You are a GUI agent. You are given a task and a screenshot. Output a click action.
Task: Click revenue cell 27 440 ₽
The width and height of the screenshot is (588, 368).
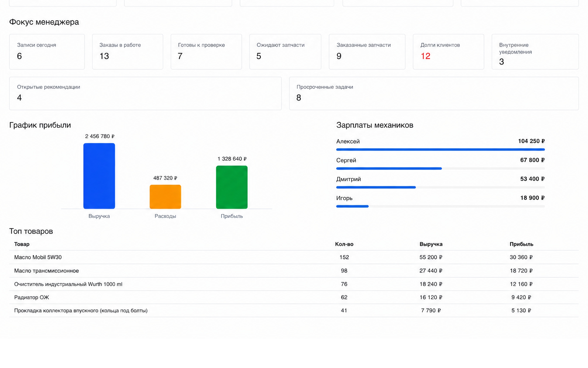[x=431, y=271]
